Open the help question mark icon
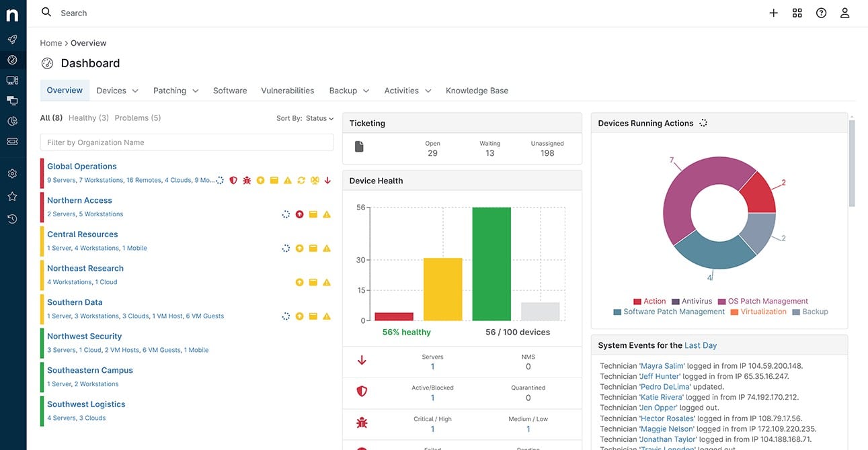The width and height of the screenshot is (868, 450). 821,13
